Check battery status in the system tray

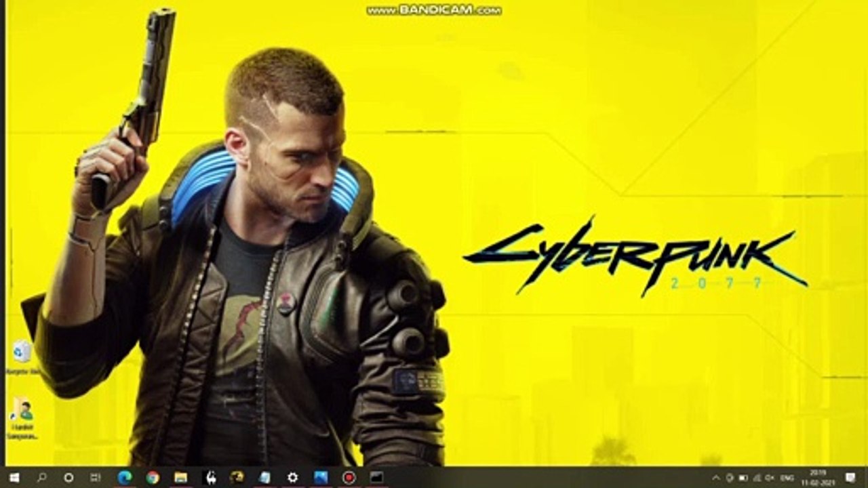pos(745,478)
